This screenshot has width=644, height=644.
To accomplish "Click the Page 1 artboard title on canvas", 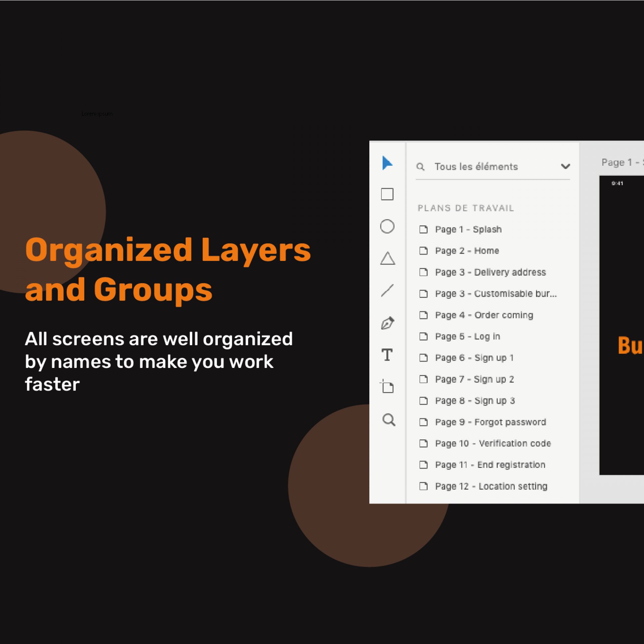I will [x=620, y=163].
